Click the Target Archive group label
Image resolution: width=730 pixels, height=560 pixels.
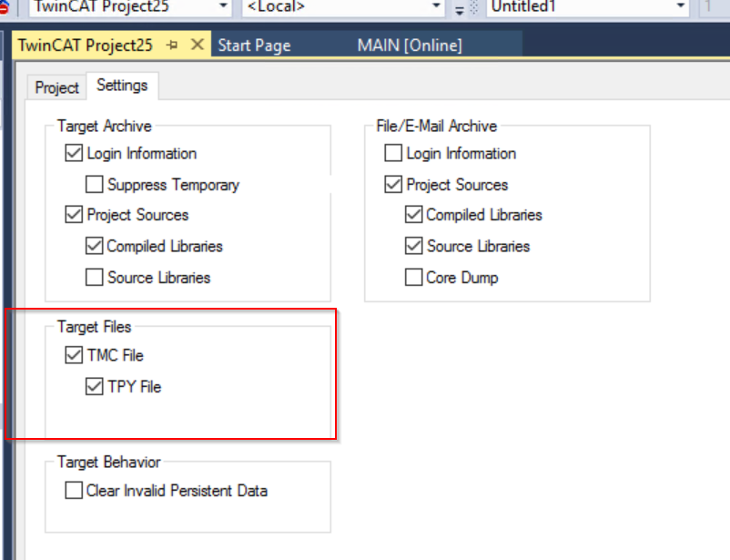click(105, 126)
